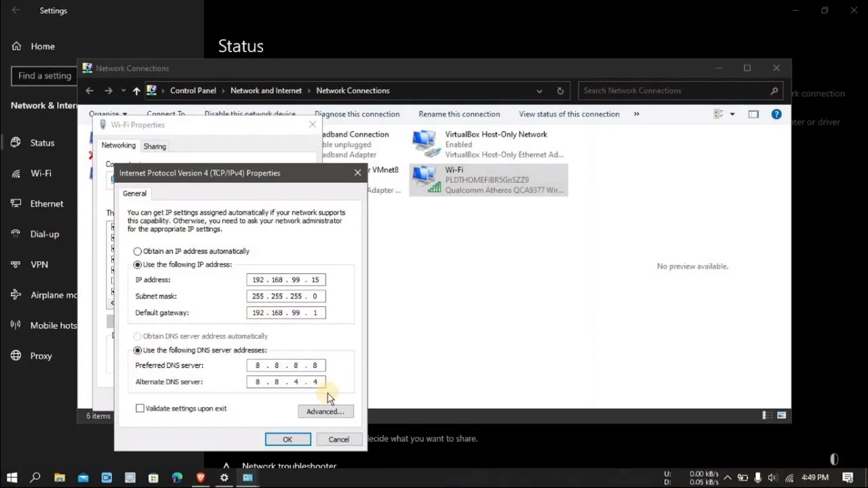Viewport: 868px width, 488px height.
Task: Open the Windows Start menu
Action: click(x=12, y=478)
